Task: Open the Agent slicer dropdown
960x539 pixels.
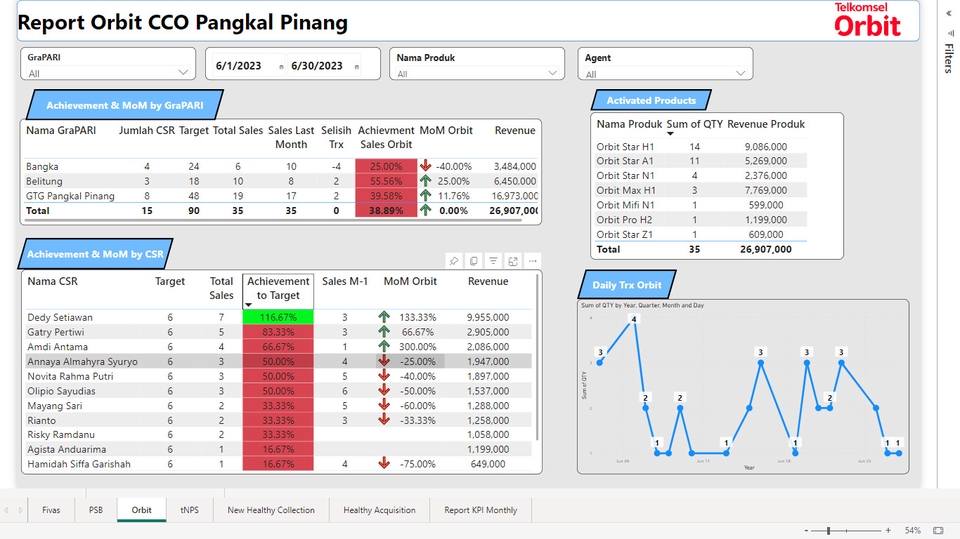Action: tap(740, 74)
